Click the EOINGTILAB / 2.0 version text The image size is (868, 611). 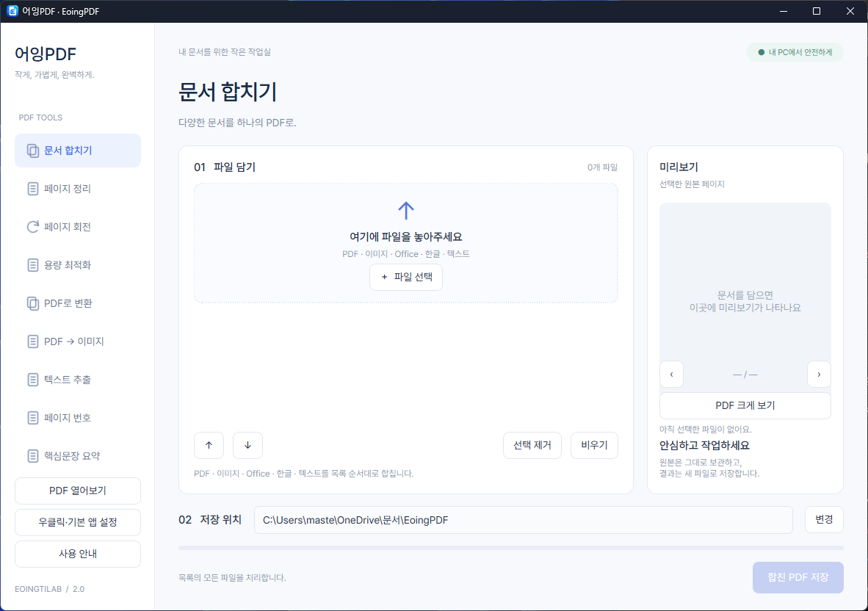50,589
